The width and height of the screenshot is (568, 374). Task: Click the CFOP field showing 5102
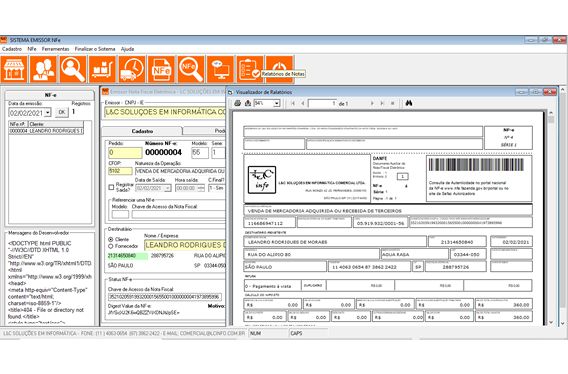120,171
